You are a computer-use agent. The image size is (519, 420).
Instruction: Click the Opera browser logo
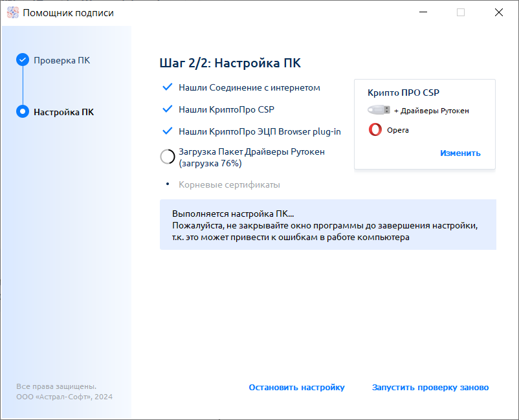(x=375, y=129)
